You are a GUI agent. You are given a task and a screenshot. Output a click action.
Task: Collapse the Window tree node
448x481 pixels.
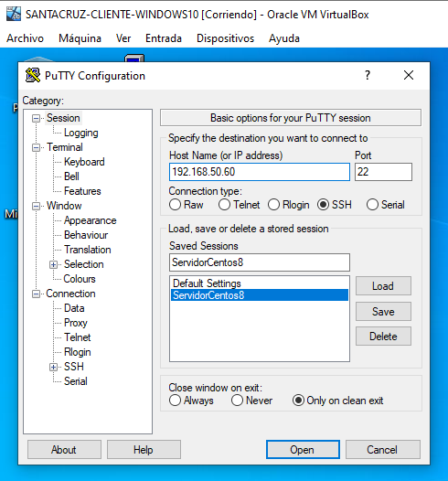point(37,206)
